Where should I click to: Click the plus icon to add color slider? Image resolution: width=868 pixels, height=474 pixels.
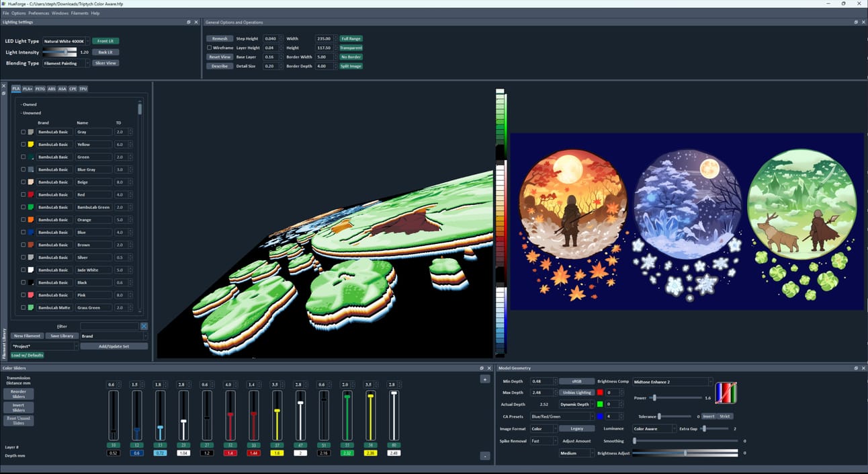pyautogui.click(x=485, y=379)
